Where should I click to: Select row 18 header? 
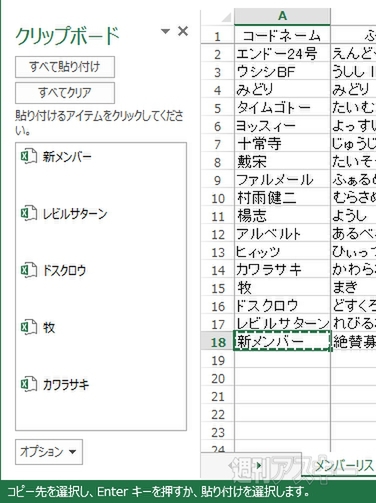[x=218, y=342]
